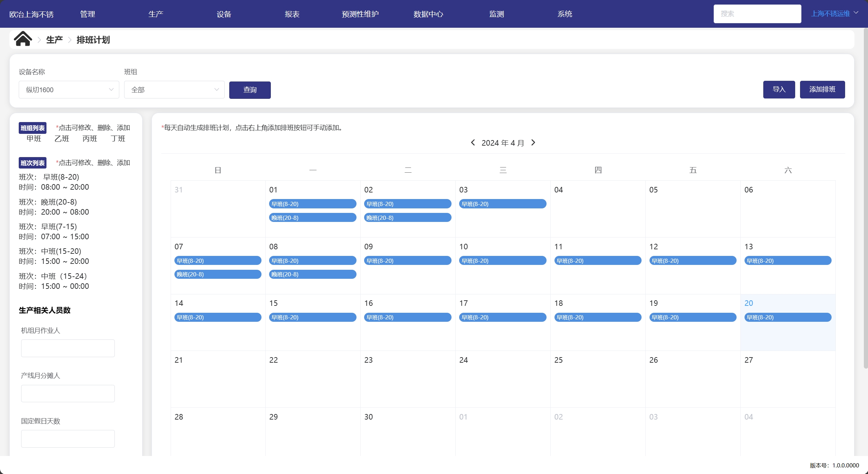Focus the 搜索 search field
Screen dimensions: 868x474
(x=757, y=14)
